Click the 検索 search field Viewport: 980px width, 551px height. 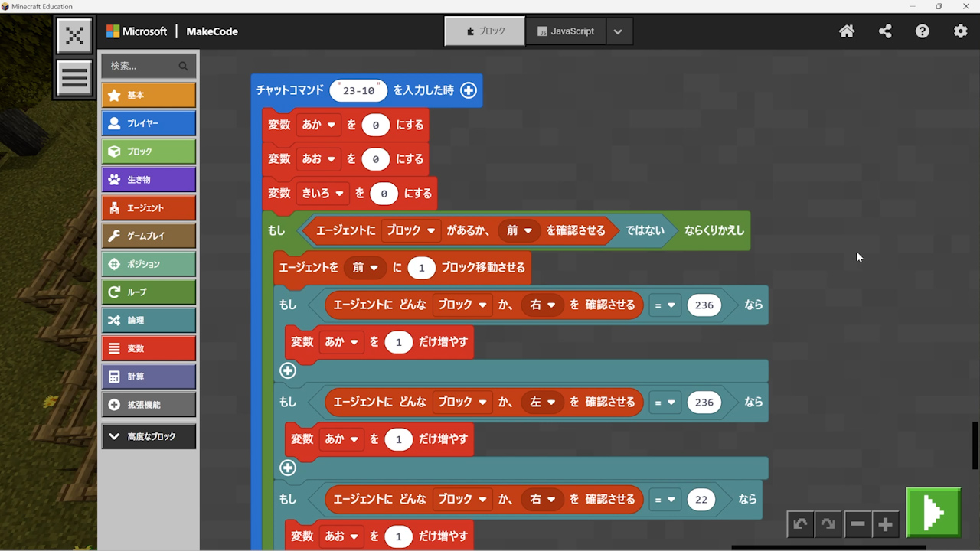pos(142,66)
